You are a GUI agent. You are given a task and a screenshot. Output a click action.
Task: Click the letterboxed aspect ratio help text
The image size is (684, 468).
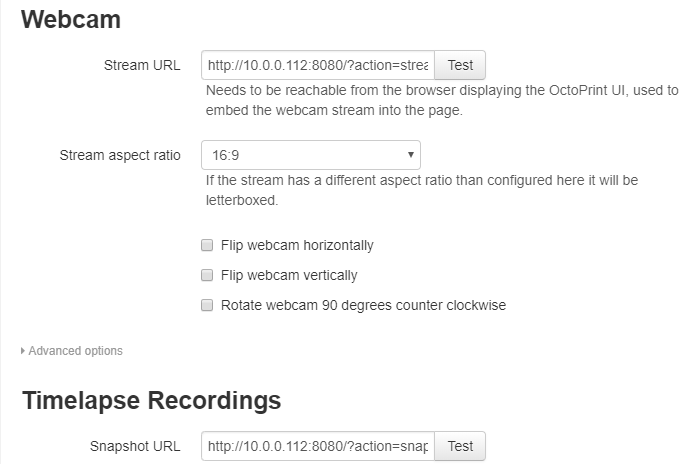(421, 190)
